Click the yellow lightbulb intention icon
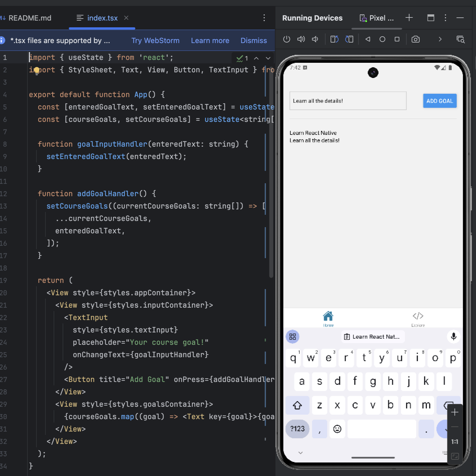476x476 pixels. click(37, 71)
